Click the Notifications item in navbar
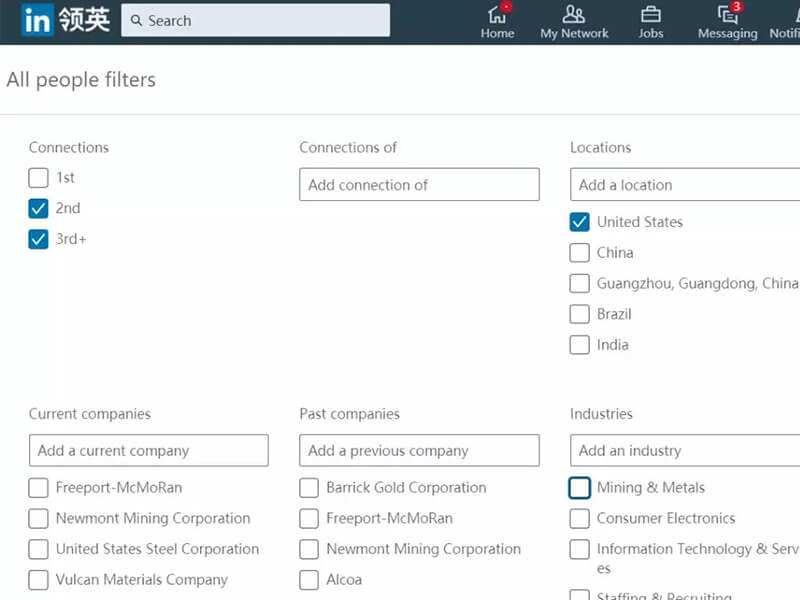 click(x=785, y=22)
